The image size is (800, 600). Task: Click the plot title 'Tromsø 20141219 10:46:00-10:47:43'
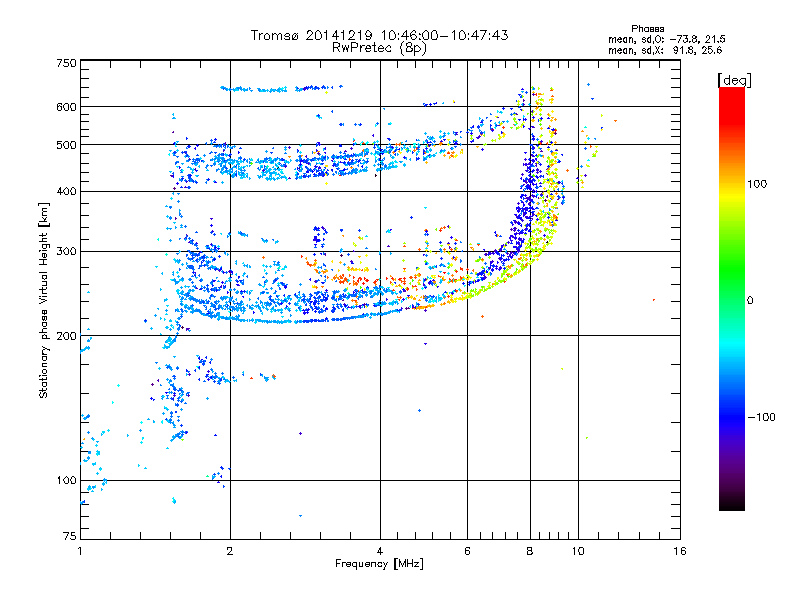(379, 35)
